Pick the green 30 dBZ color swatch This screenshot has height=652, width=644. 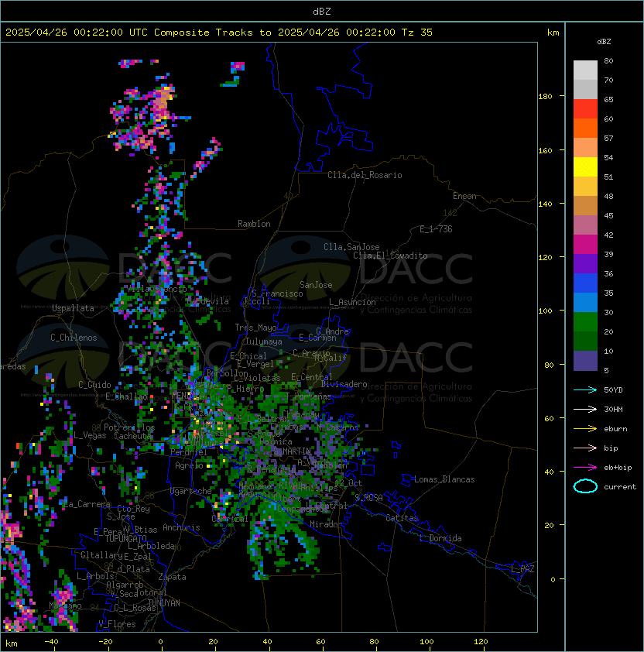[x=585, y=322]
